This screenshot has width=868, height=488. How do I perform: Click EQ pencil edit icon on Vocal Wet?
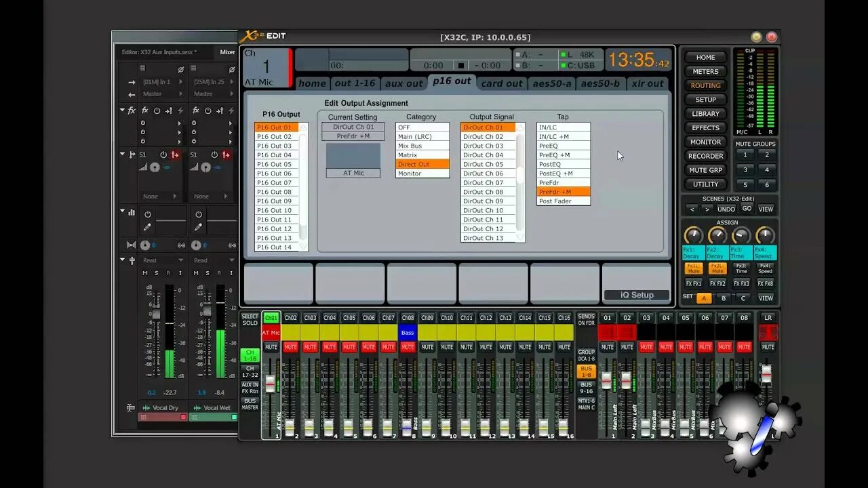(x=198, y=227)
